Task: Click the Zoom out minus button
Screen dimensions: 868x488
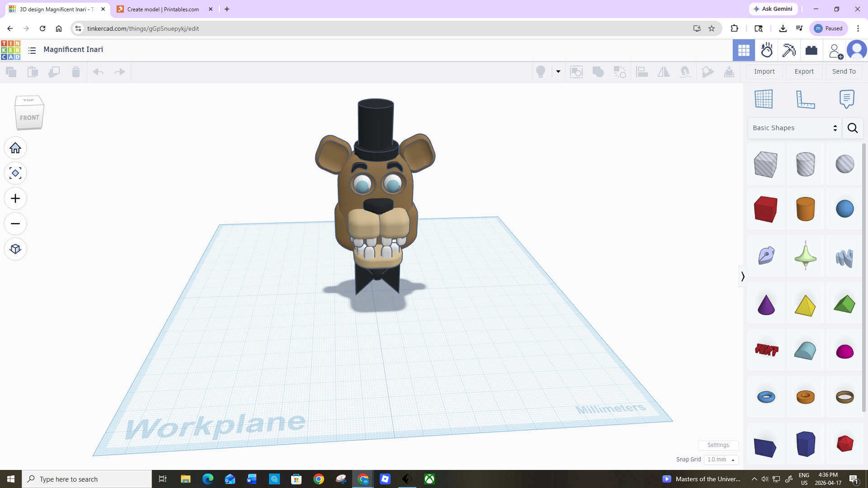Action: [15, 224]
